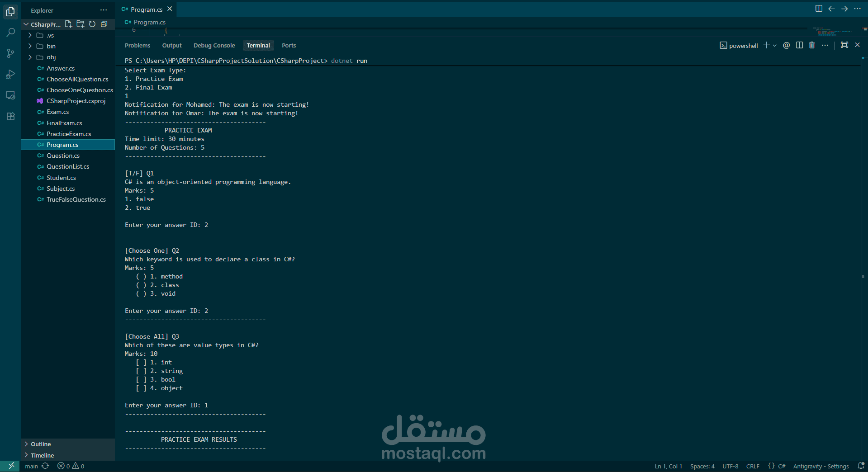Open the Search view in the activity bar

(x=10, y=32)
